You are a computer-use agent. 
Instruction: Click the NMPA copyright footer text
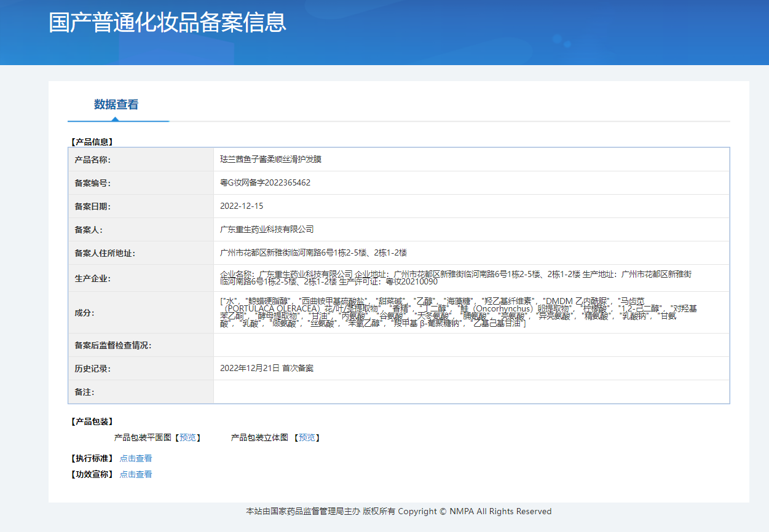click(x=398, y=512)
